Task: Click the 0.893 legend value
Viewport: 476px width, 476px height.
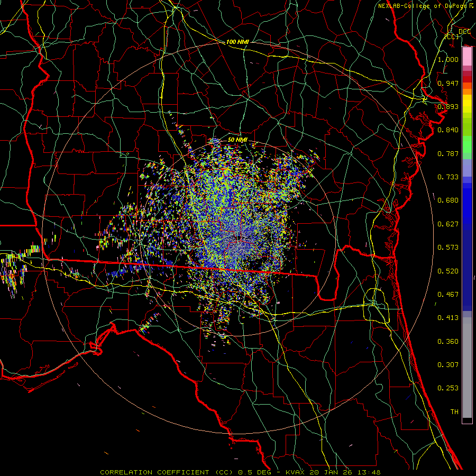Action: 448,106
